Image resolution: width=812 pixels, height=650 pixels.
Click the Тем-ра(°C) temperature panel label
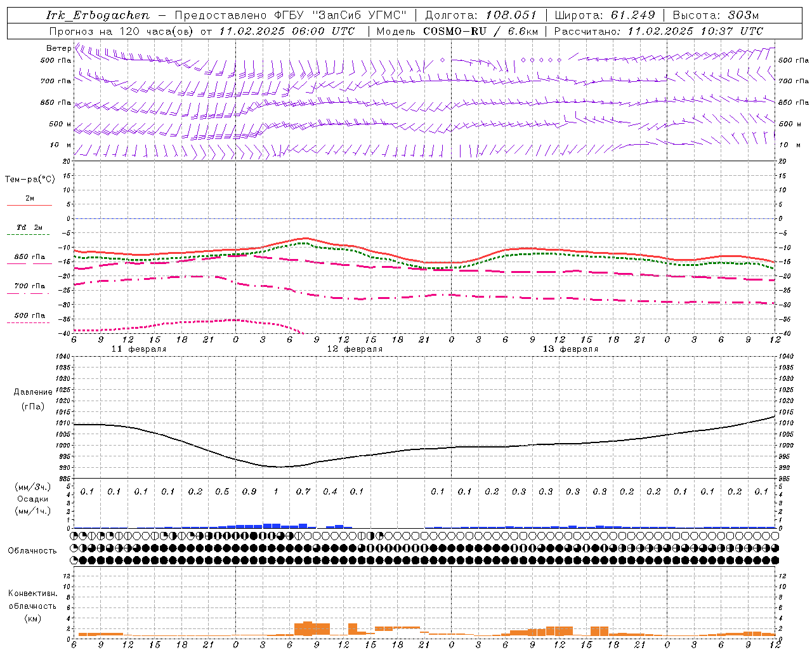point(30,180)
